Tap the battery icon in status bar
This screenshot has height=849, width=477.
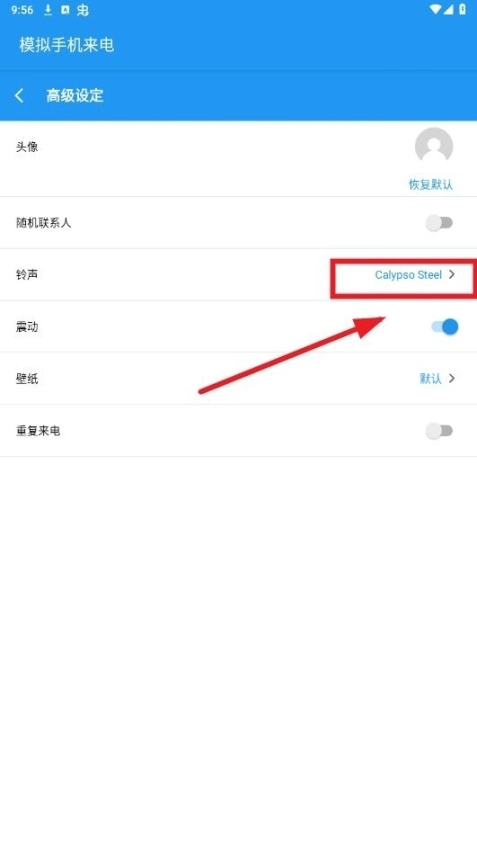click(462, 10)
